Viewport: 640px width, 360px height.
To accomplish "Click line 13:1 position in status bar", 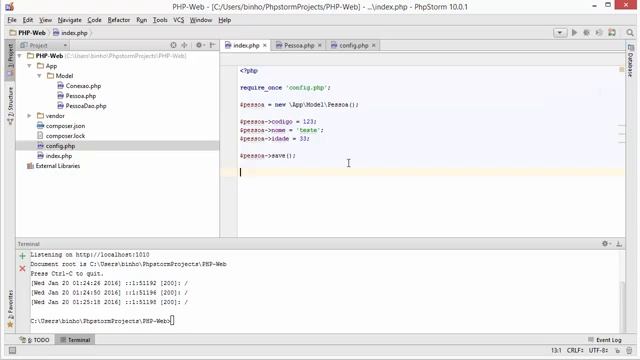I will click(556, 350).
